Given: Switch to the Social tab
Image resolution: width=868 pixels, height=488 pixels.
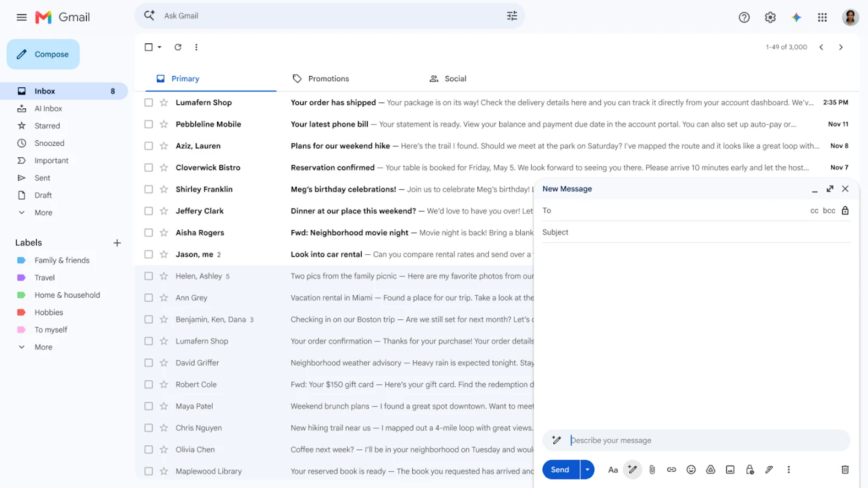Looking at the screenshot, I should [x=448, y=79].
